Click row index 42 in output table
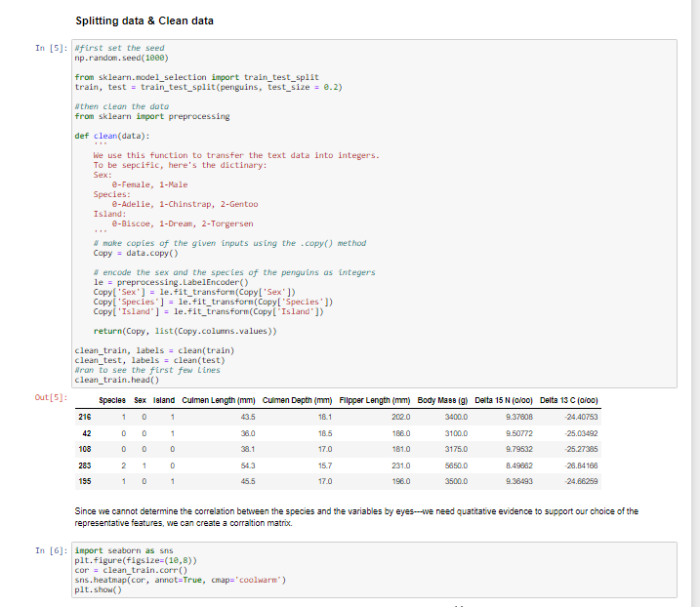The width and height of the screenshot is (700, 607). pyautogui.click(x=87, y=433)
